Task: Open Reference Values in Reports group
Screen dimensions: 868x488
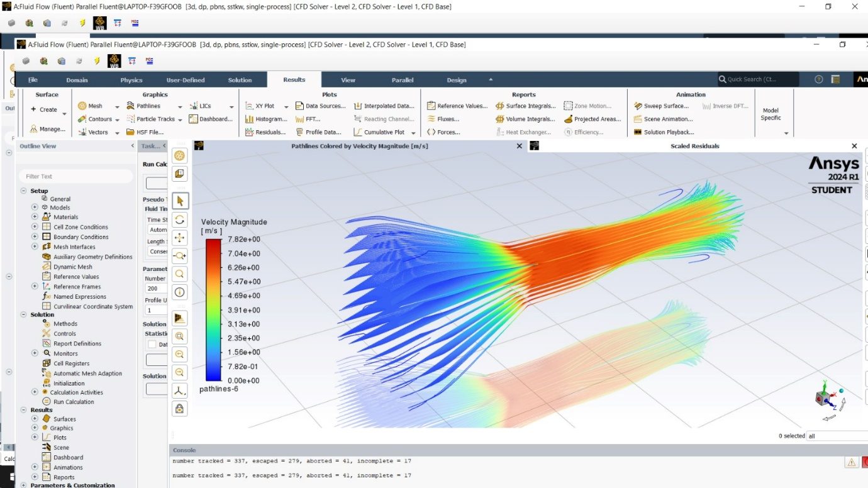Action: [x=457, y=106]
